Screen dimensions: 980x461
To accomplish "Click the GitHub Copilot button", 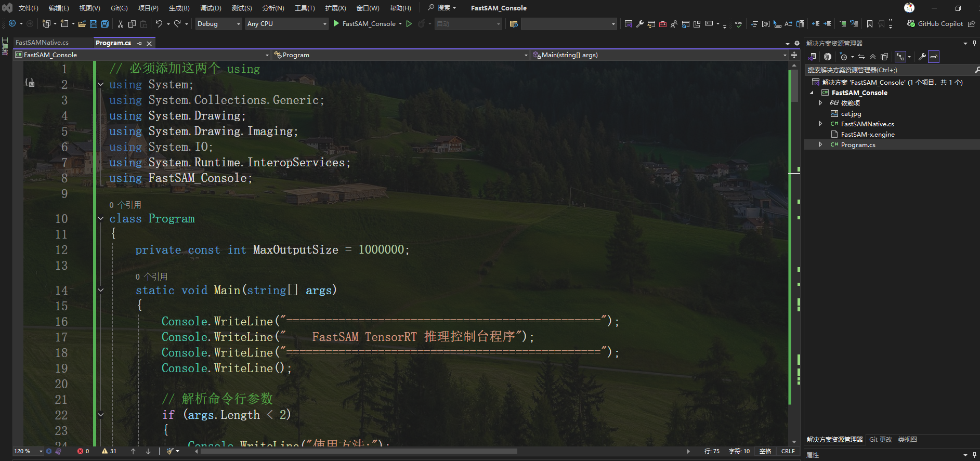I will (935, 23).
